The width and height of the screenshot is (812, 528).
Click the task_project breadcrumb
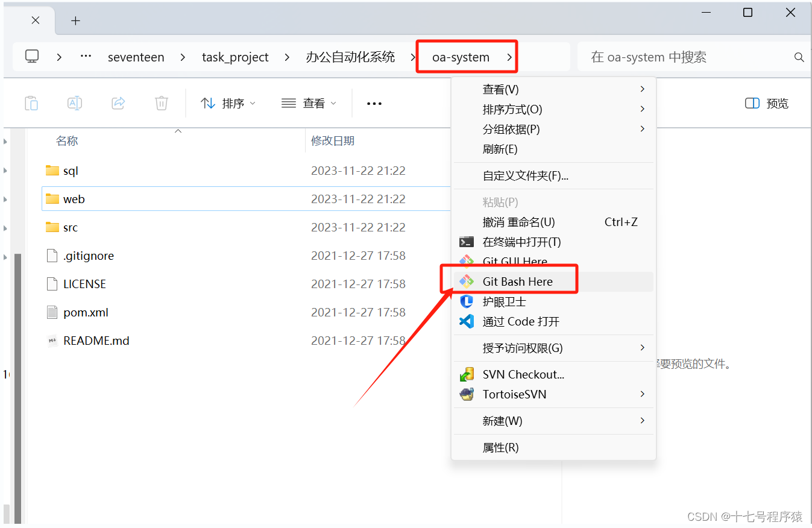pos(235,57)
